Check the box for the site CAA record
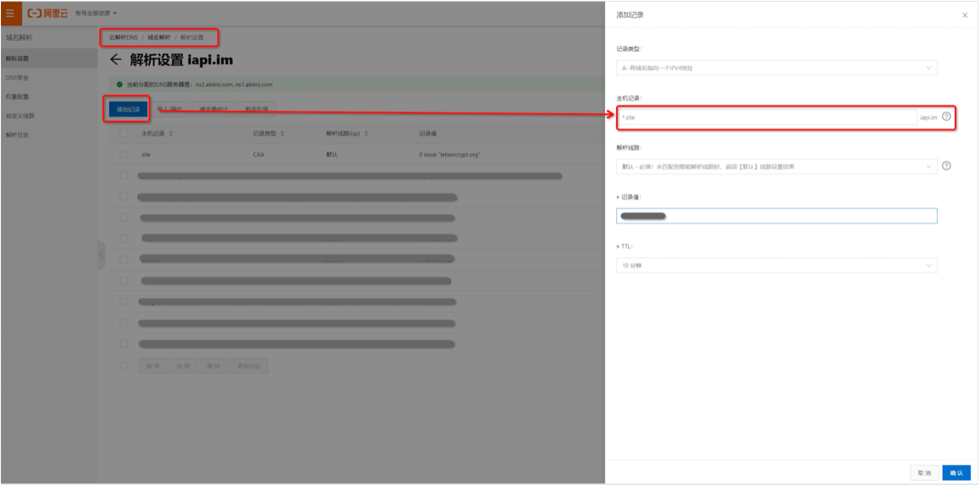This screenshot has width=980, height=485. 124,155
